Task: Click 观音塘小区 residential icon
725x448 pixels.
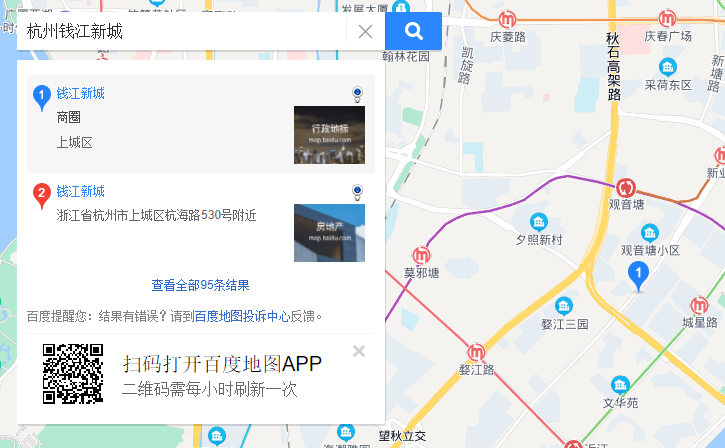Action: pyautogui.click(x=650, y=233)
